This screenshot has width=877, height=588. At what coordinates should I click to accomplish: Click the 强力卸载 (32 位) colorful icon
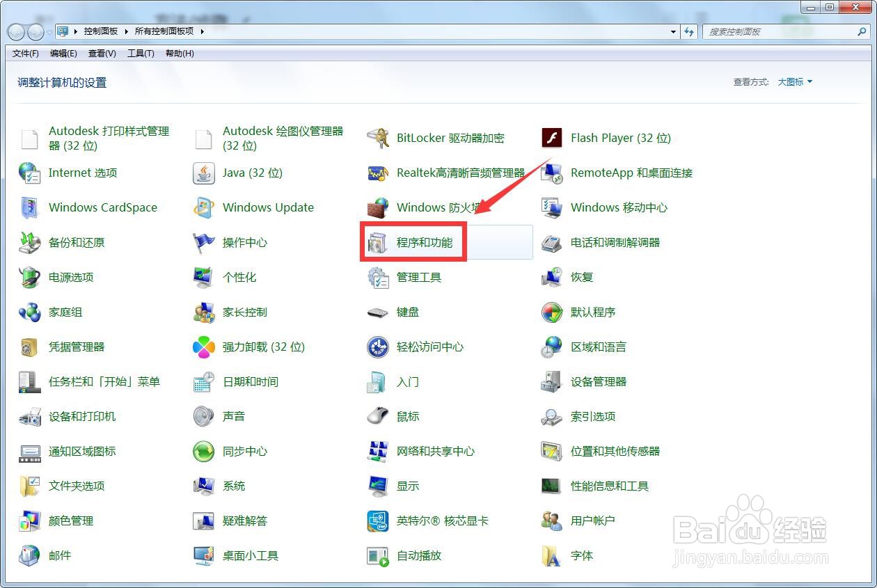204,347
